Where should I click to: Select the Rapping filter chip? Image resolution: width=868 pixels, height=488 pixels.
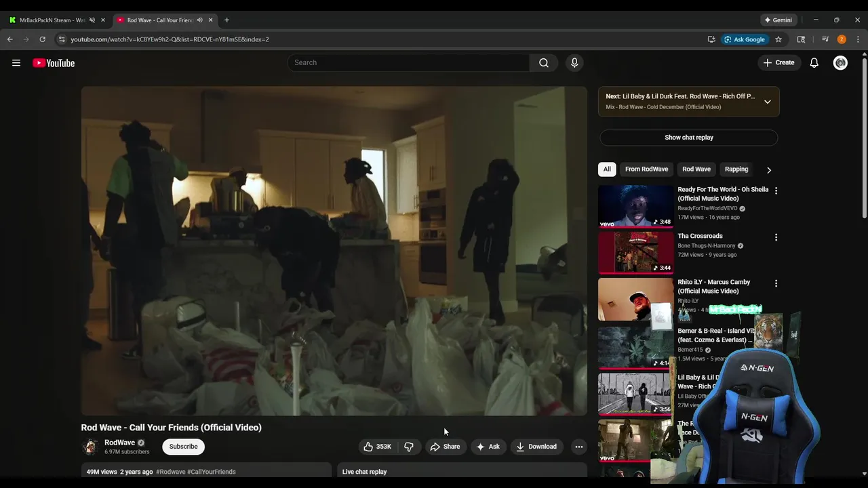point(736,169)
